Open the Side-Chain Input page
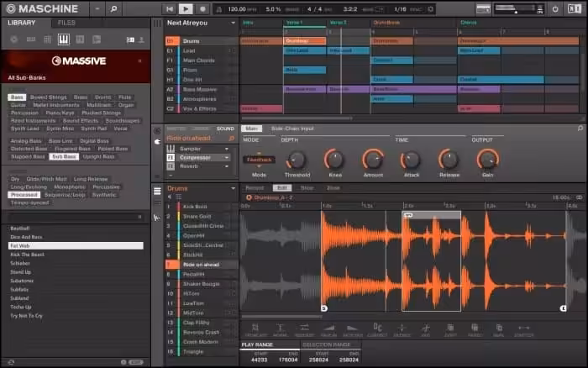Viewport: 588px width, 368px height. point(292,129)
